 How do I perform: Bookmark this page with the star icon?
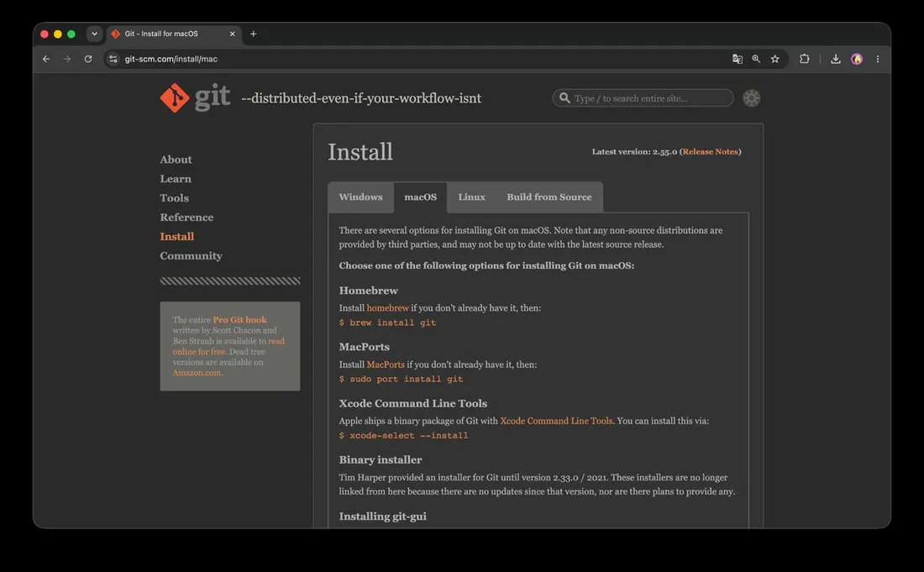(x=775, y=59)
